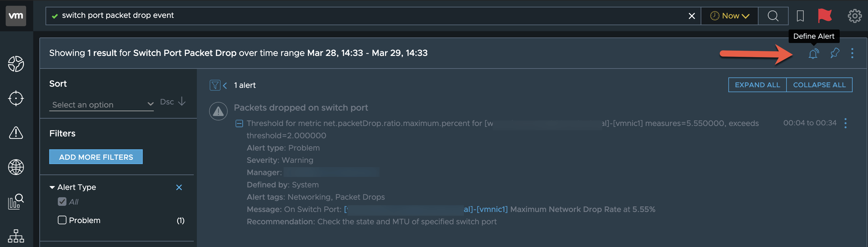Click the Define Alert bell icon
Image resolution: width=868 pixels, height=247 pixels.
[814, 53]
